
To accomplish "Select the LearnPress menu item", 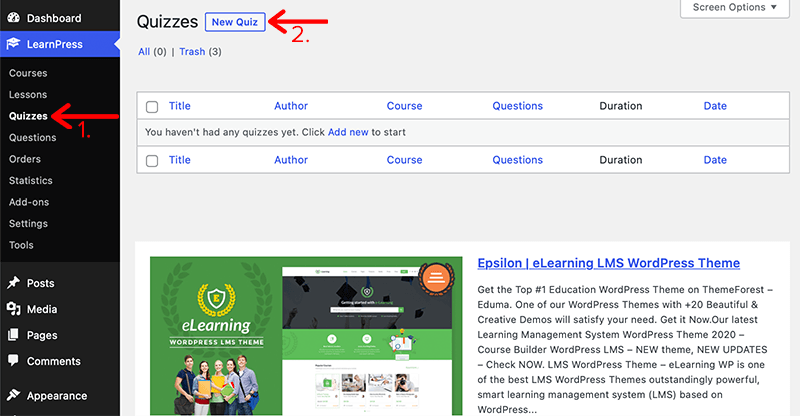I will [x=60, y=44].
